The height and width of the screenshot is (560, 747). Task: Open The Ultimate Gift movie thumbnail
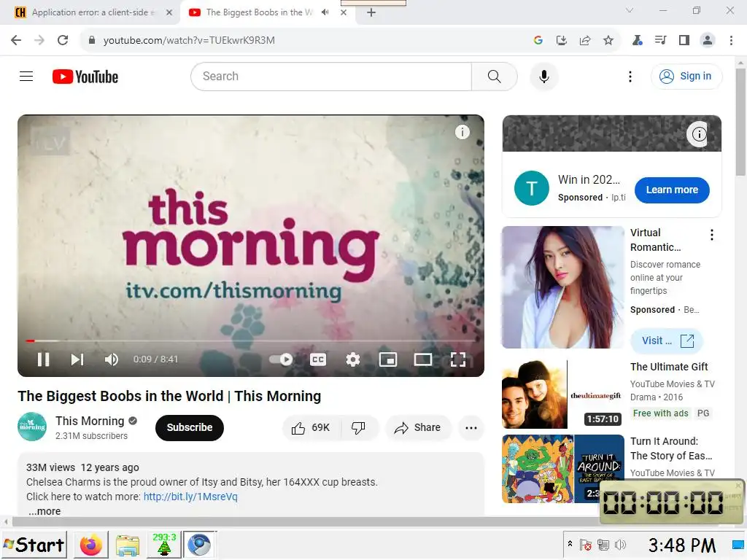tap(563, 394)
